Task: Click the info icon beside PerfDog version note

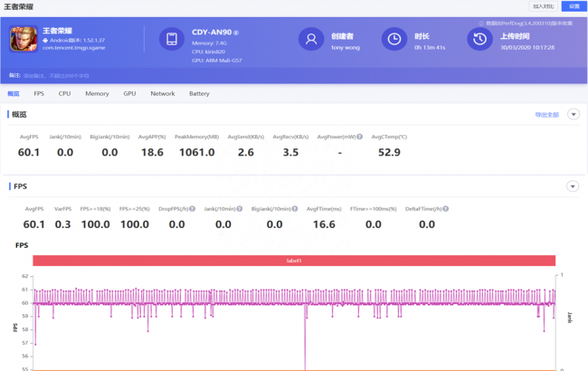Action: click(x=481, y=24)
